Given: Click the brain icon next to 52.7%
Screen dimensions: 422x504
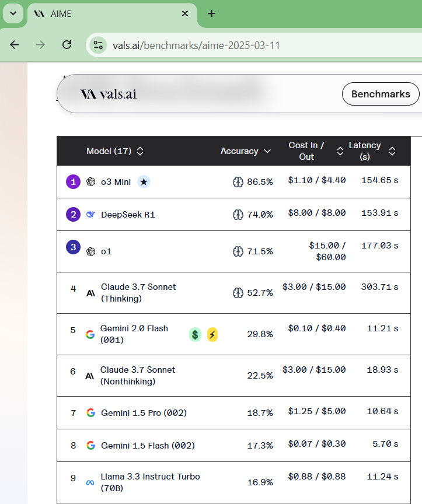Looking at the screenshot, I should pos(238,293).
